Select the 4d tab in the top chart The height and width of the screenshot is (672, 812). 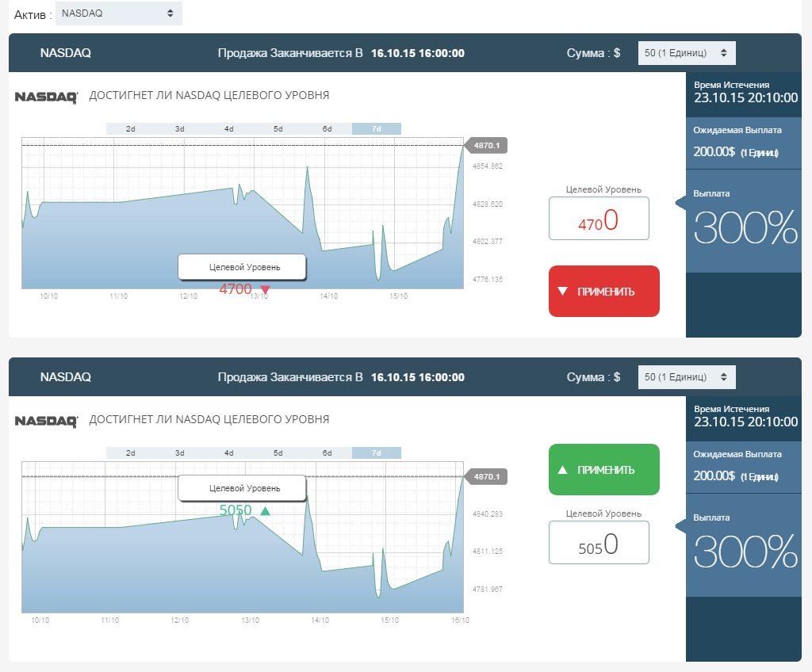pyautogui.click(x=229, y=129)
